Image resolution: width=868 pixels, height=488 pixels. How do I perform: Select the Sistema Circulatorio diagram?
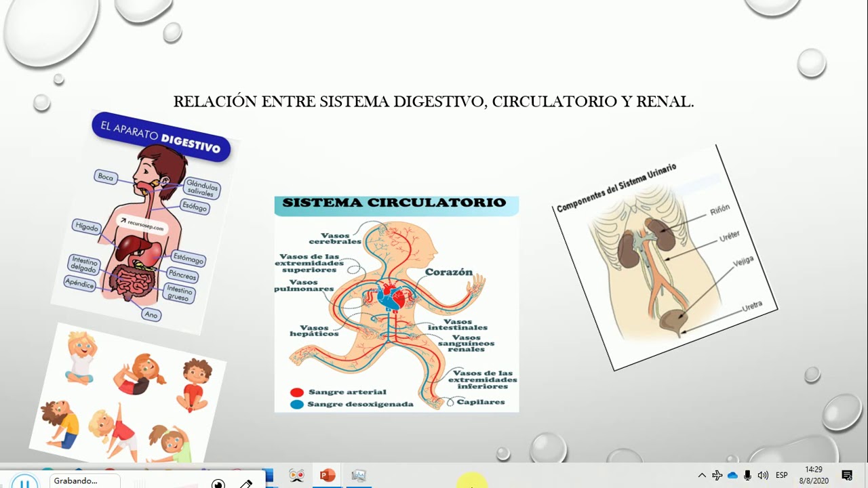click(x=397, y=304)
